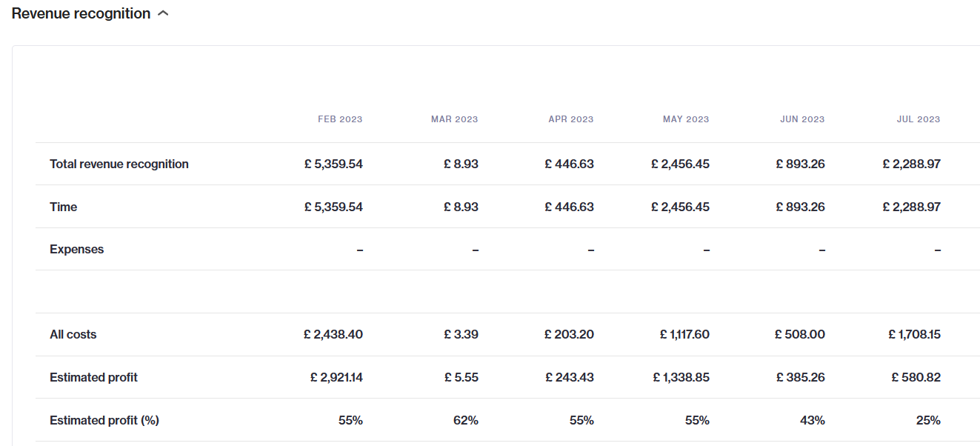Viewport: 980px width, 446px height.
Task: Click the June Time value £ 893.26
Action: [x=800, y=207]
